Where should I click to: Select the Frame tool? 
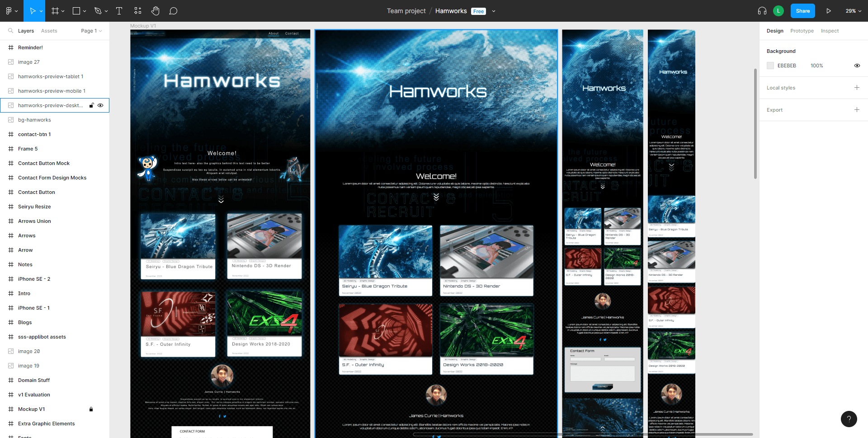pyautogui.click(x=55, y=11)
